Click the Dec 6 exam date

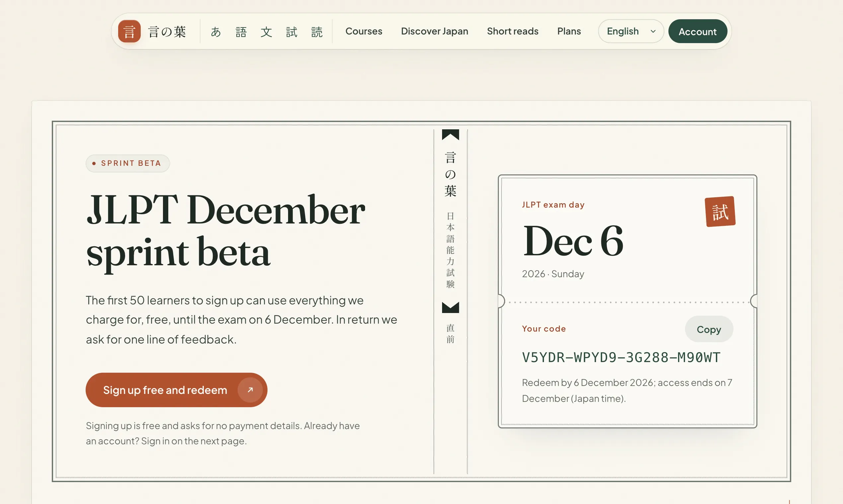pyautogui.click(x=573, y=241)
